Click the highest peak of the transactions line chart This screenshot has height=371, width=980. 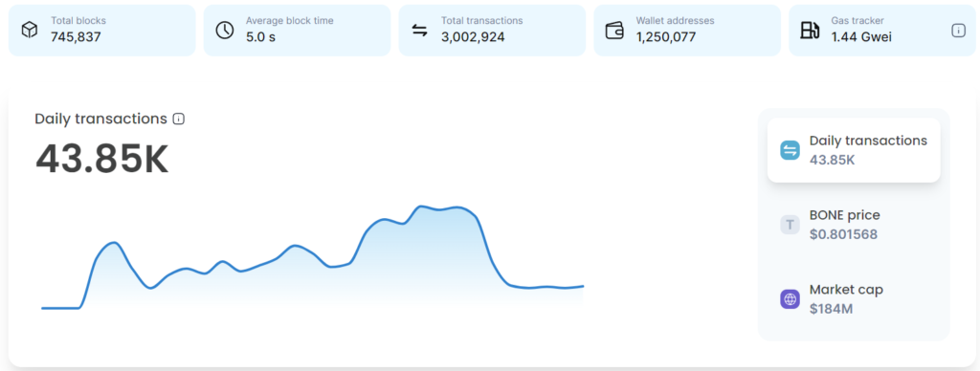click(x=422, y=207)
